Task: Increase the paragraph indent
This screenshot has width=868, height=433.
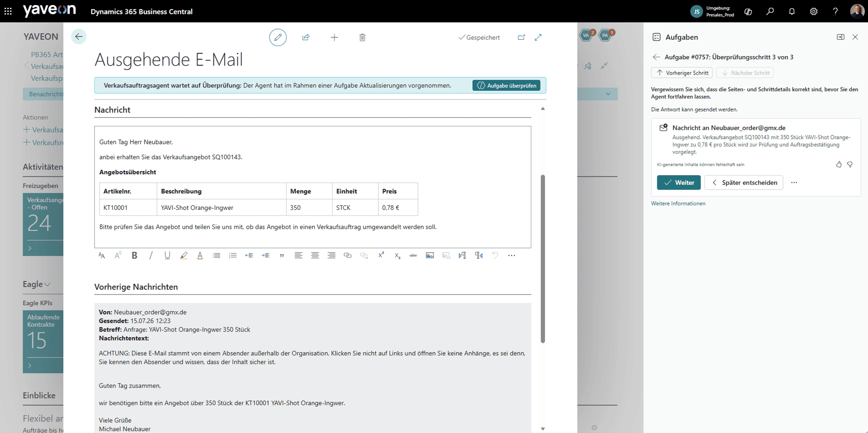Action: (x=265, y=256)
